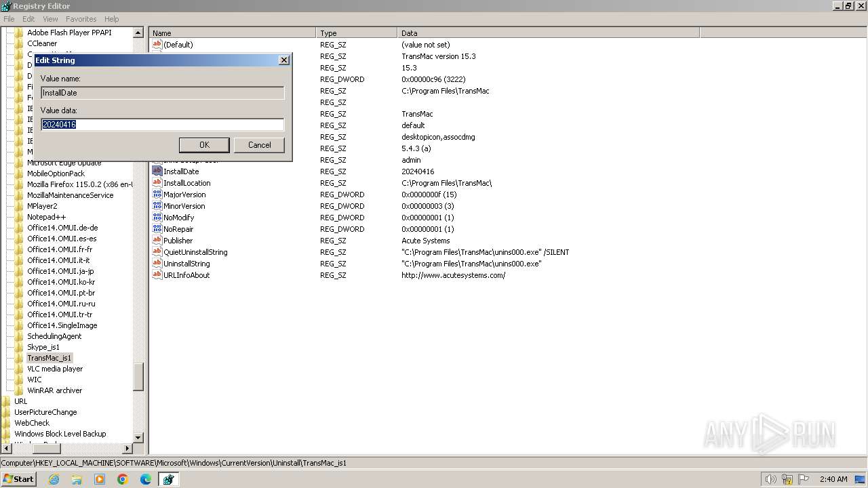Click the 2:40 AM system clock
This screenshot has width=868, height=488.
tap(833, 479)
